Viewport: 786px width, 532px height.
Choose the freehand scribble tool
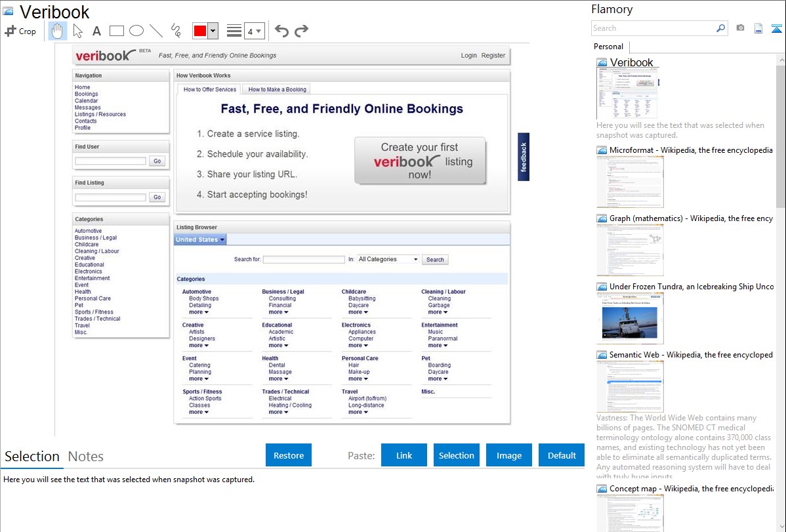pos(176,31)
